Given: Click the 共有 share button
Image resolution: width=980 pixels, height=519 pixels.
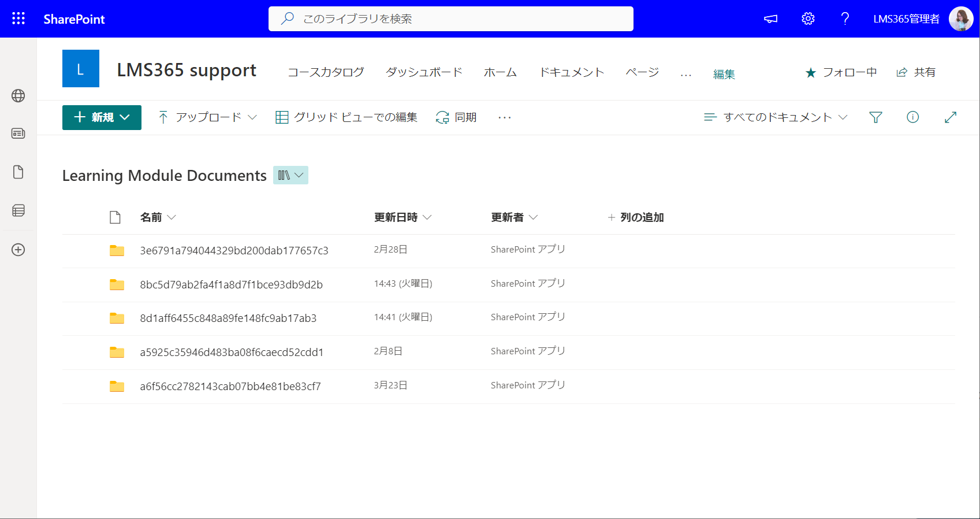Looking at the screenshot, I should [x=916, y=72].
